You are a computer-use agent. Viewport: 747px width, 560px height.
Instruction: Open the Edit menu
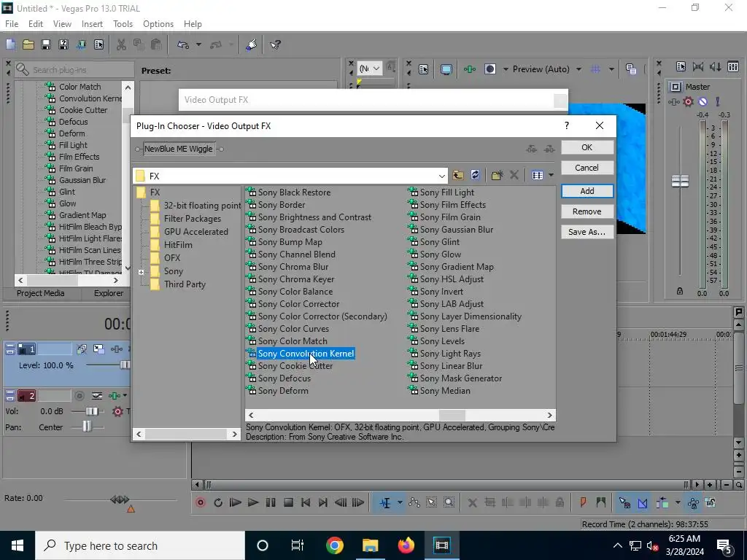coord(36,24)
